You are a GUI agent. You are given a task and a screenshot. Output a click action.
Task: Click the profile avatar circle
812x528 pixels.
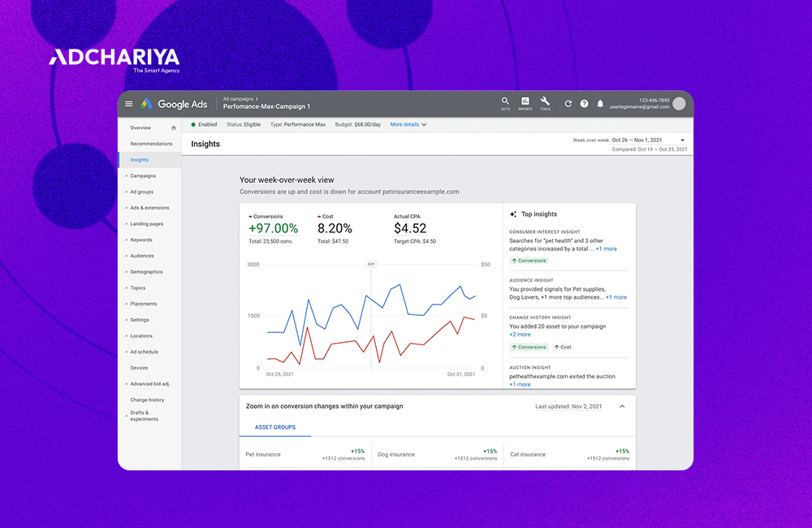click(679, 103)
